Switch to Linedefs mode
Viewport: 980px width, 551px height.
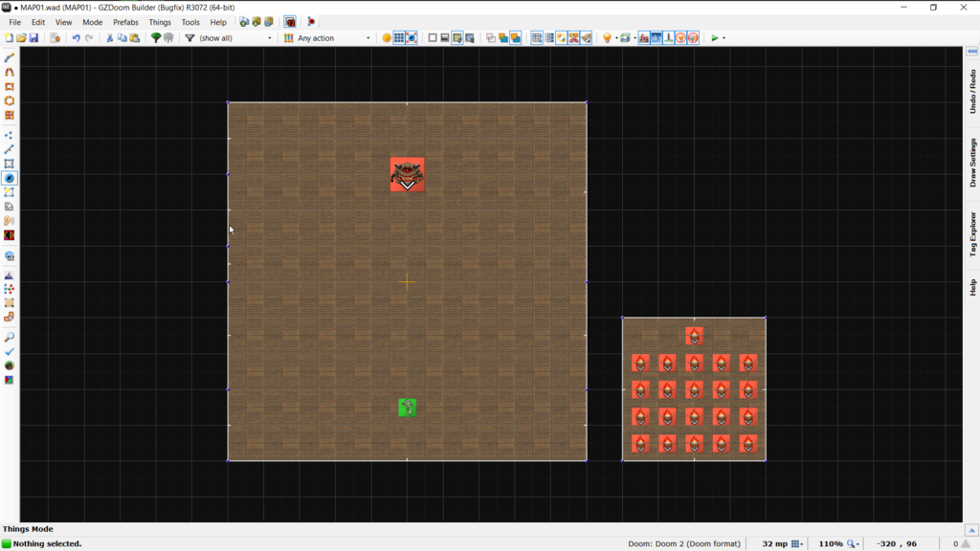10,149
